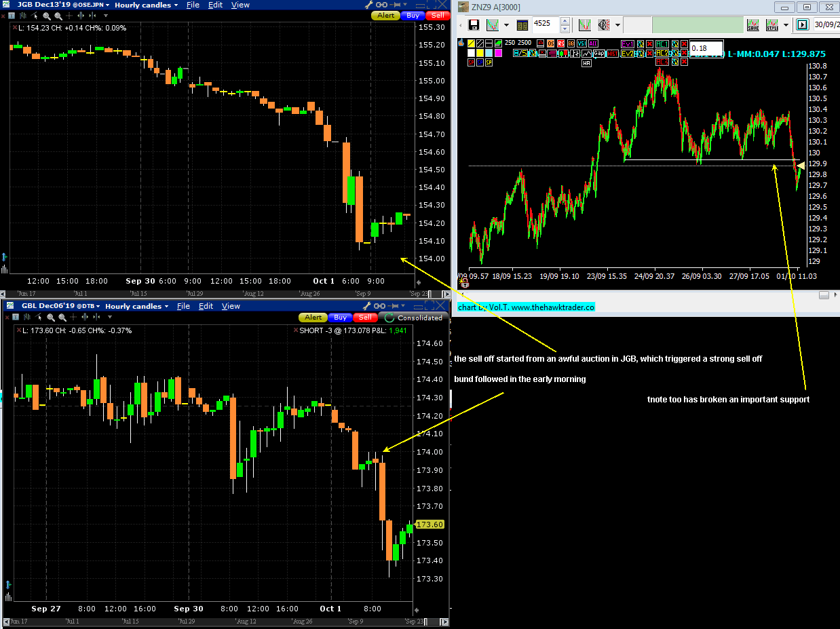
Task: Click the sound alert speaker icon in ZNZ9
Action: (604, 25)
